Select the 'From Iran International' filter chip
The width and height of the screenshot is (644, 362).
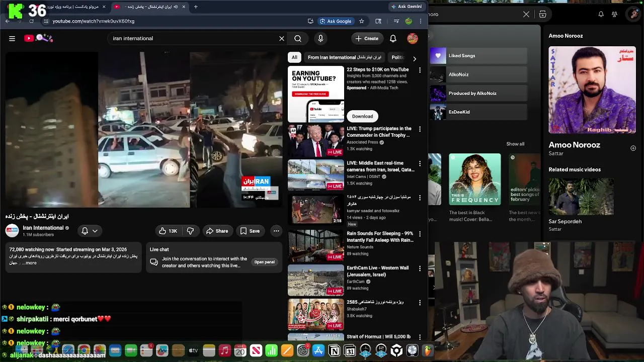(345, 57)
